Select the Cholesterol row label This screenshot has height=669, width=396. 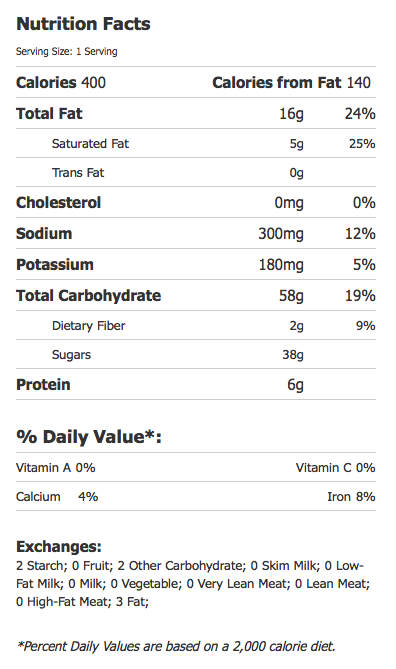pyautogui.click(x=58, y=202)
